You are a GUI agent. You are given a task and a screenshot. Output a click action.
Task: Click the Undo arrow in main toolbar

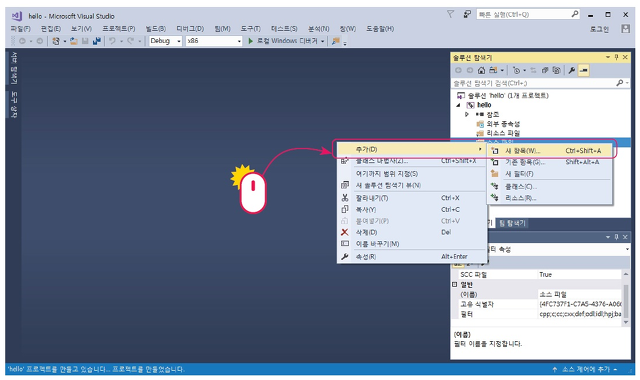(x=112, y=41)
